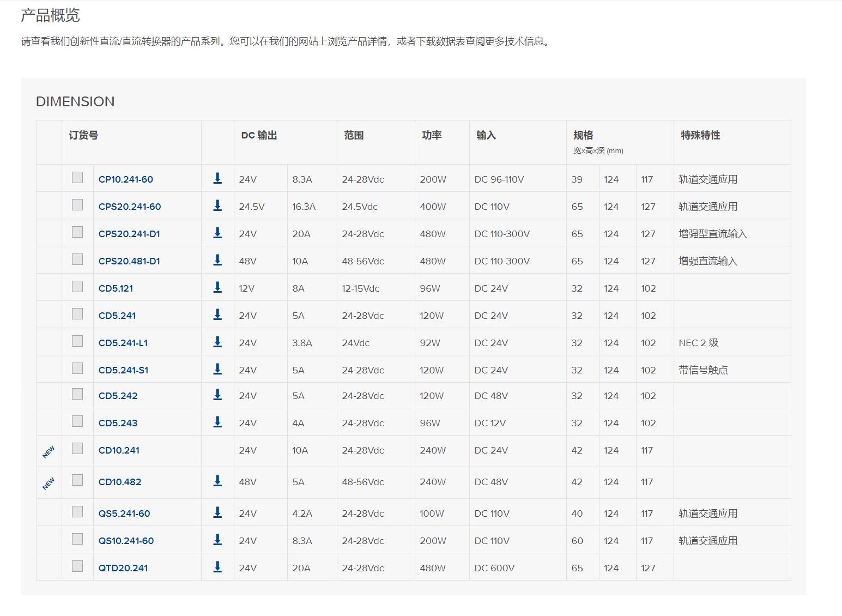Download the CD5.121 datasheet
842x616 pixels.
pos(217,287)
